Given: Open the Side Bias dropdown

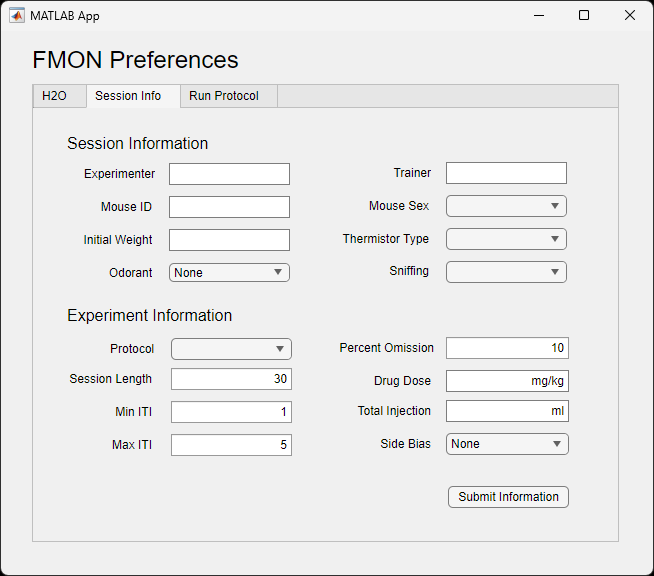Looking at the screenshot, I should point(507,444).
